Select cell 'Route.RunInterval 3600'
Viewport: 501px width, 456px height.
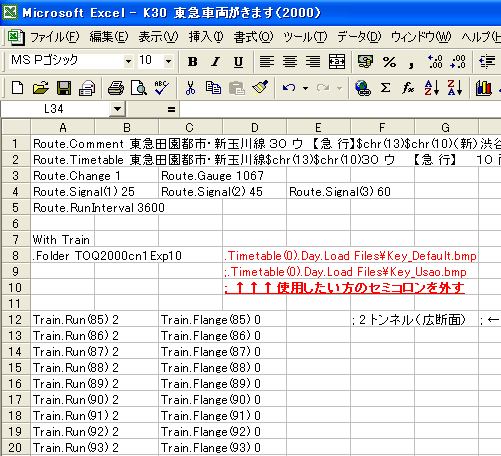point(63,208)
